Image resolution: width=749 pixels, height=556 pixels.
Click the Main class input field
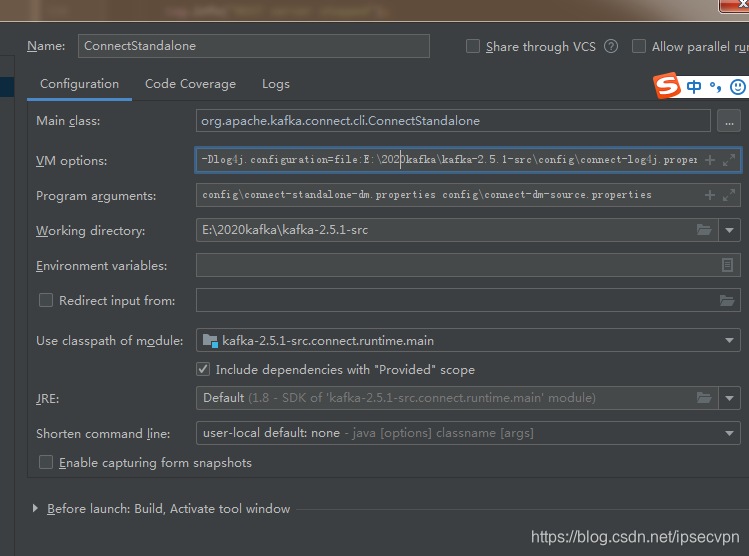(x=453, y=121)
